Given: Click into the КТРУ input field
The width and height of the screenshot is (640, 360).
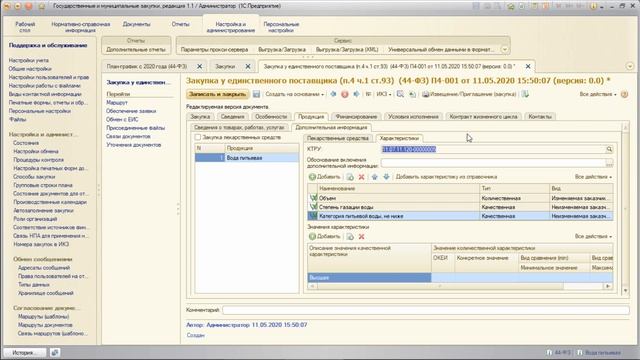Looking at the screenshot, I should pyautogui.click(x=493, y=149).
